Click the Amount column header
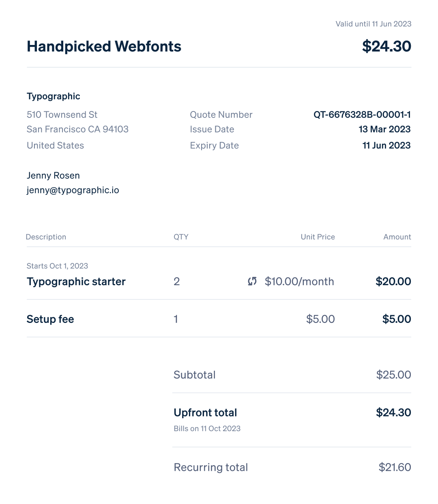This screenshot has width=438, height=504. 397,237
